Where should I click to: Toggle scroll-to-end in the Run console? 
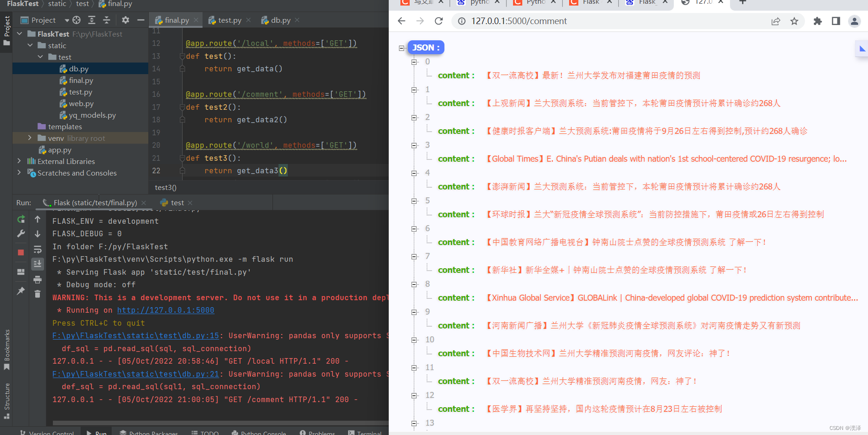[x=38, y=264]
